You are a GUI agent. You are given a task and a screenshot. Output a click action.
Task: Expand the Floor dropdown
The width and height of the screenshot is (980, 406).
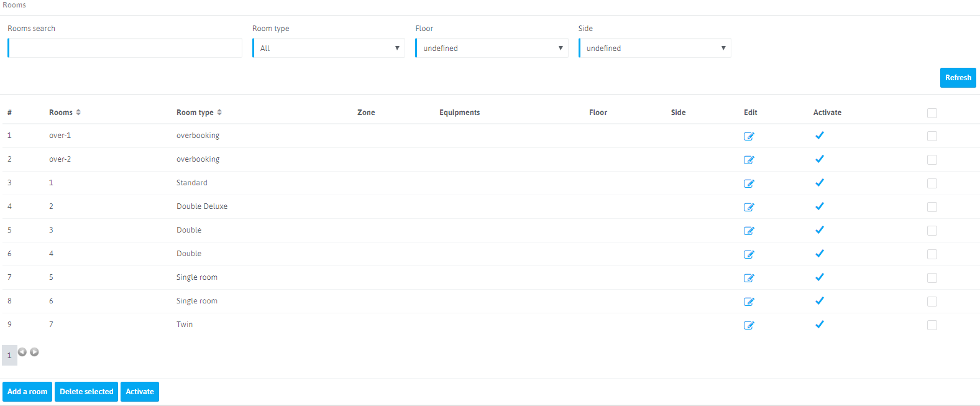492,48
